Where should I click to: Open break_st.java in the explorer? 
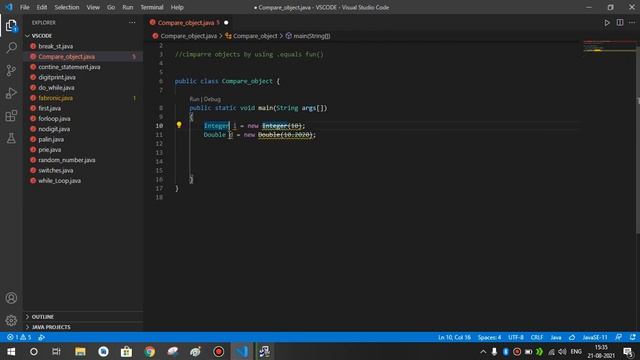(56, 46)
